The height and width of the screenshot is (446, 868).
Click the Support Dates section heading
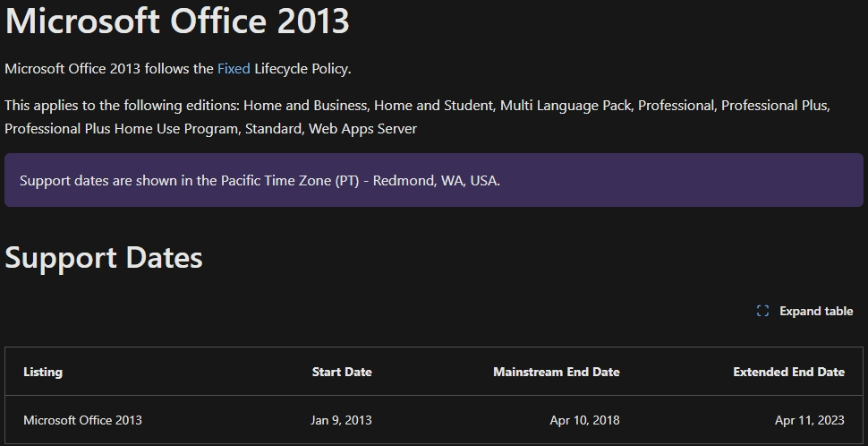click(104, 258)
